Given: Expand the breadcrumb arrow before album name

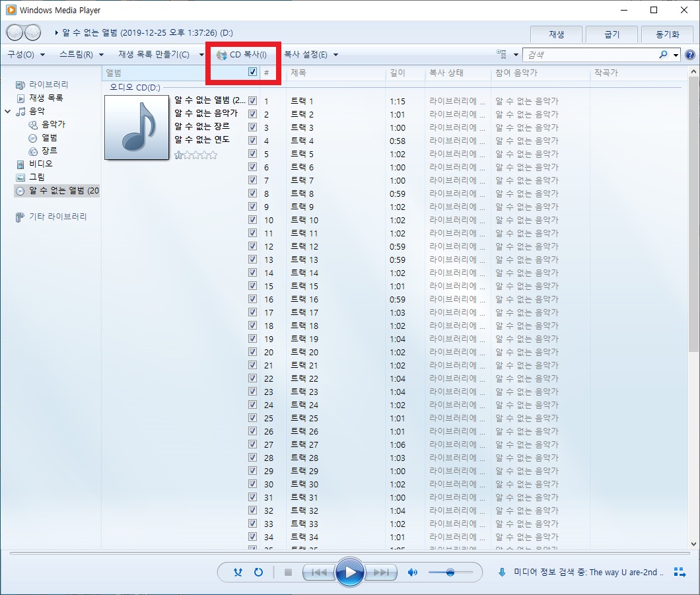Looking at the screenshot, I should 57,32.
